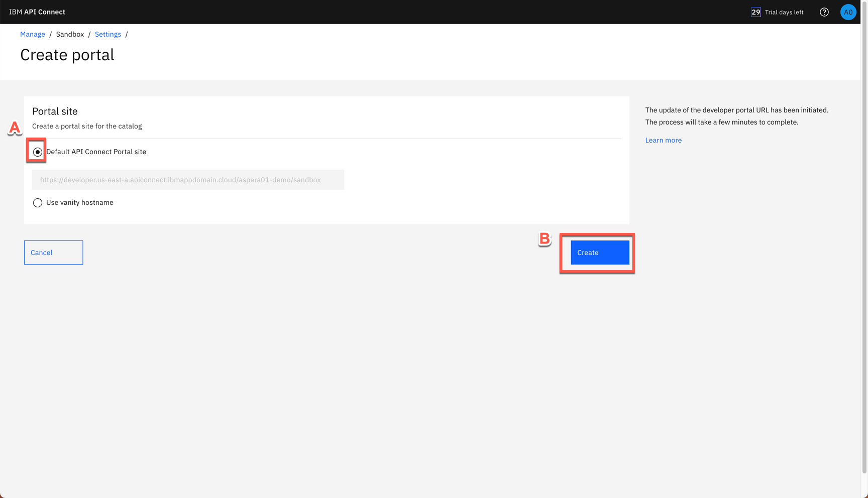This screenshot has width=868, height=498.
Task: Select the Use vanity hostname radio button
Action: tap(38, 203)
